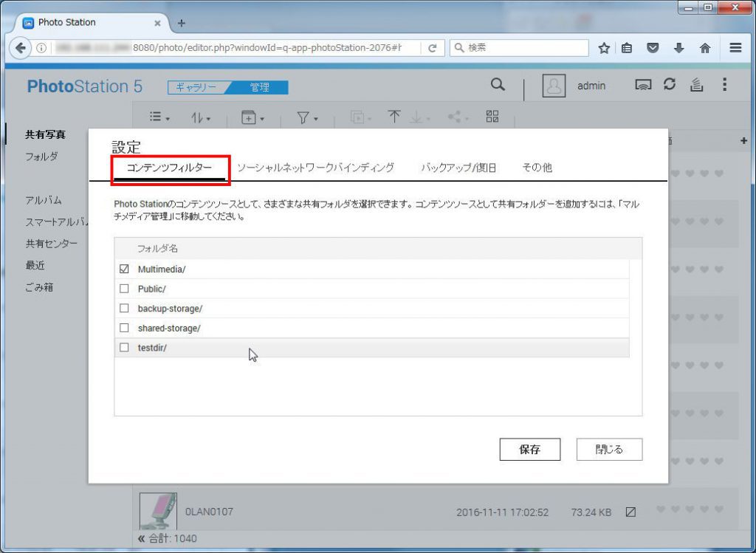756x553 pixels.
Task: Click the upload arrow icon
Action: click(394, 116)
